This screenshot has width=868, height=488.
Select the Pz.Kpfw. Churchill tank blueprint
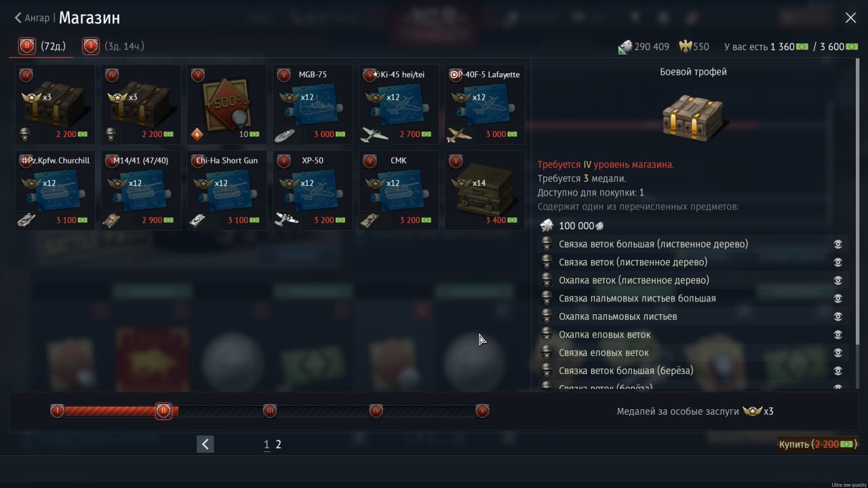tap(55, 191)
